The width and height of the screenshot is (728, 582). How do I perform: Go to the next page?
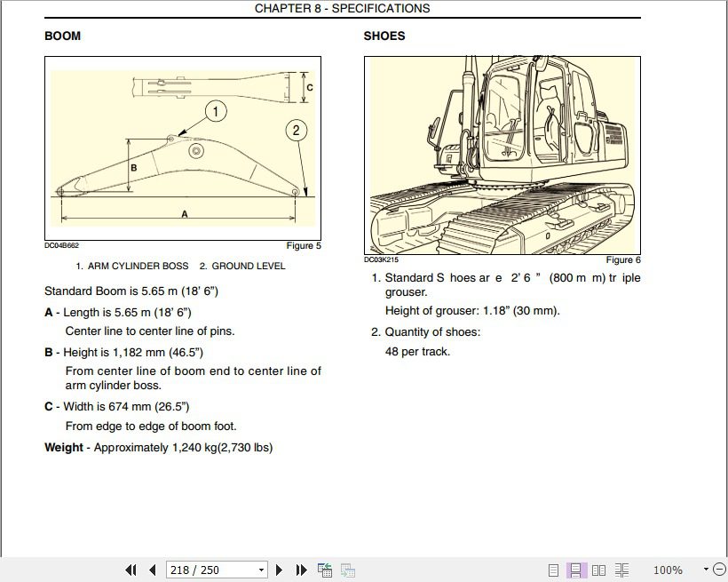pos(279,570)
